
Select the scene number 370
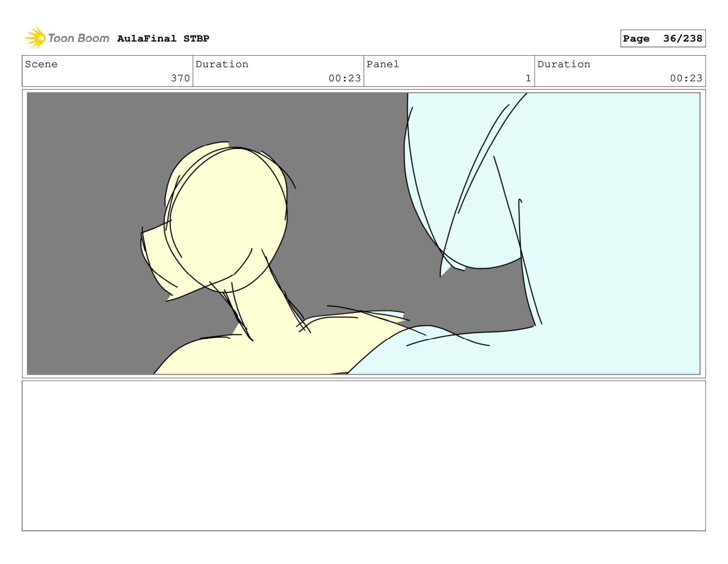pyautogui.click(x=180, y=78)
